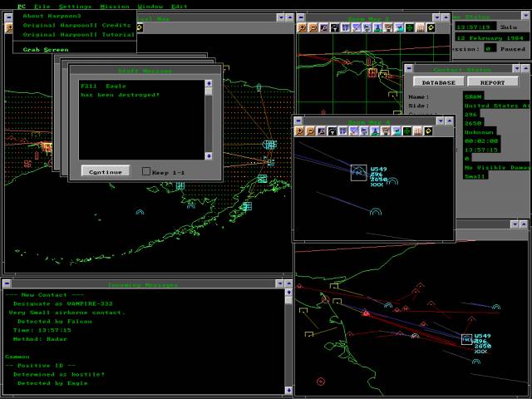
Task: Click 'No Visible Damage' value in Contact Status
Action: point(497,167)
